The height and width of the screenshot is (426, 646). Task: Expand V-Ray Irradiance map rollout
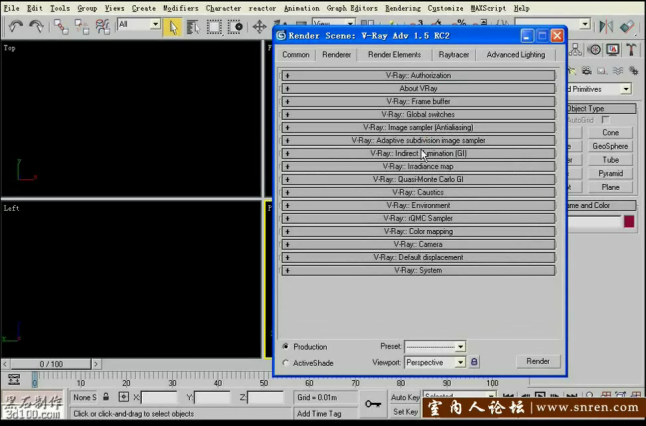[418, 166]
